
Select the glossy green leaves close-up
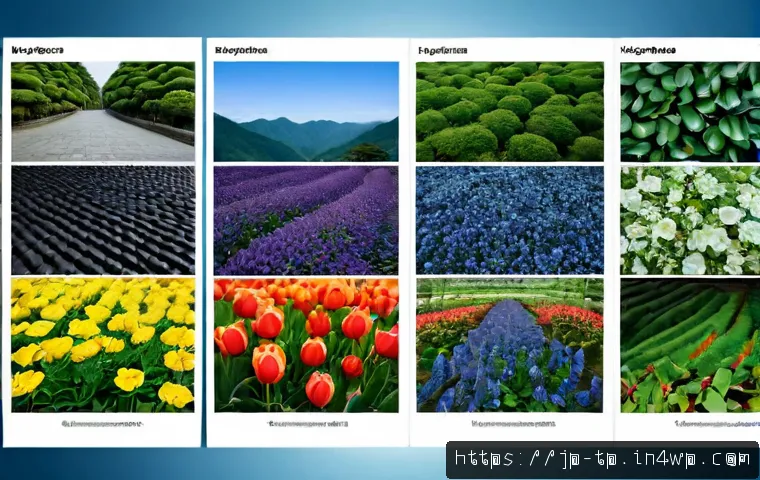(x=690, y=112)
